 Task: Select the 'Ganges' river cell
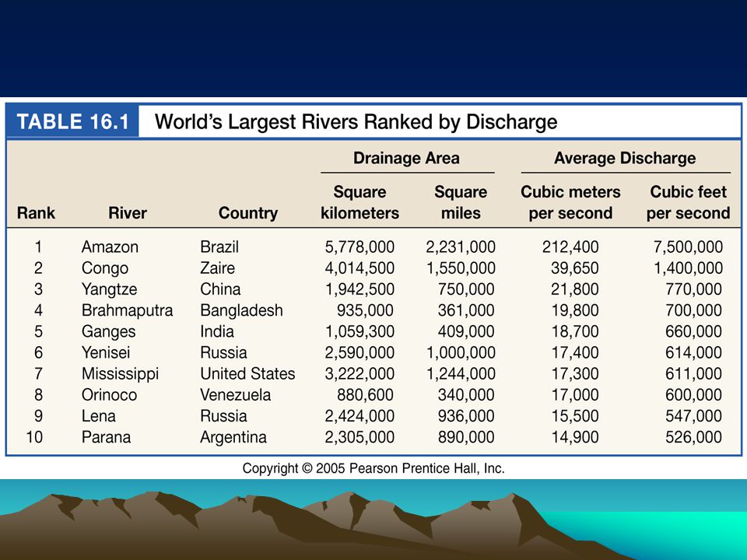[109, 332]
